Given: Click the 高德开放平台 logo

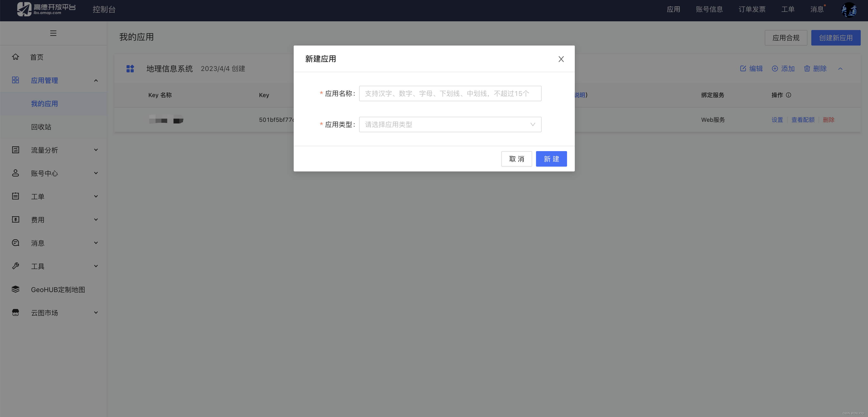Looking at the screenshot, I should [x=47, y=9].
